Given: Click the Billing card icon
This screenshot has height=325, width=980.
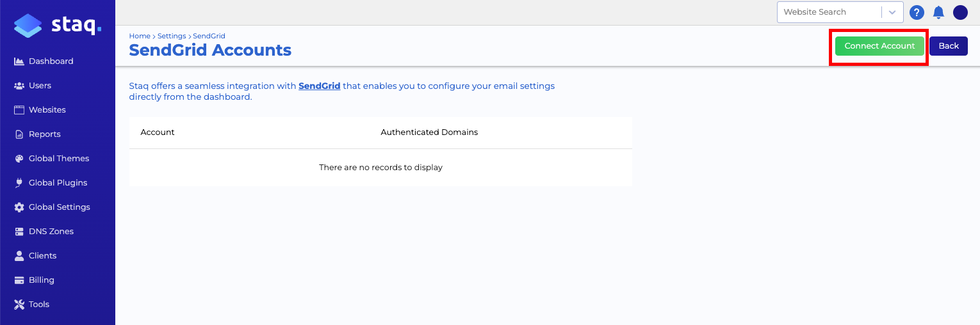Looking at the screenshot, I should (x=19, y=280).
